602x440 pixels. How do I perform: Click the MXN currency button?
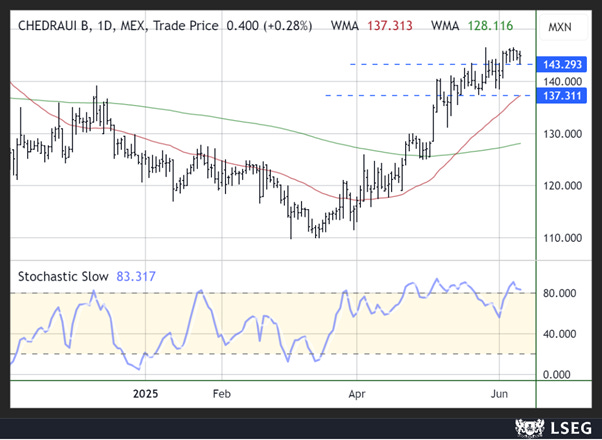coord(563,27)
